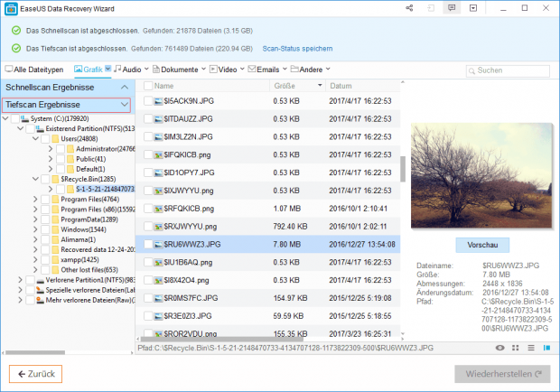Check the box for $RU6WWZ3.JPG
This screenshot has width=560, height=392.
point(148,244)
